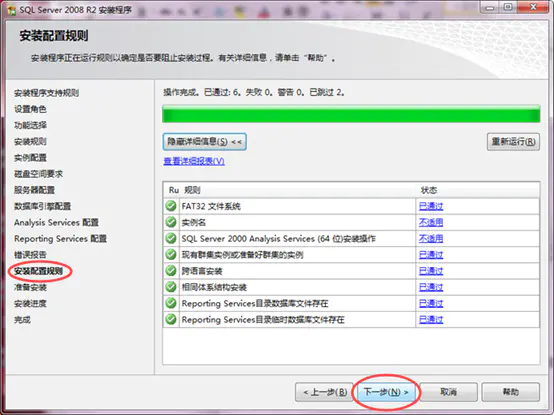Screen dimensions: 554x415
Task: Click rule text FAT32 文件系统
Action: click(x=211, y=206)
